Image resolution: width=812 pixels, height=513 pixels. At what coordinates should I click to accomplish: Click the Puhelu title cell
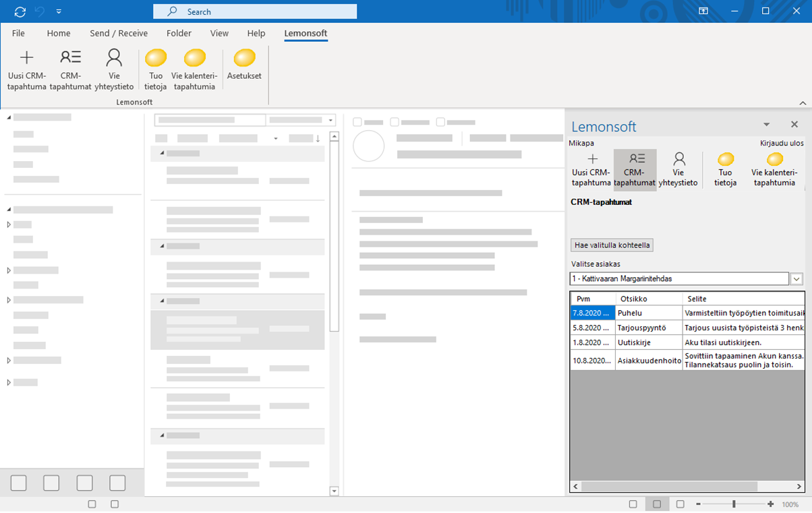click(647, 313)
